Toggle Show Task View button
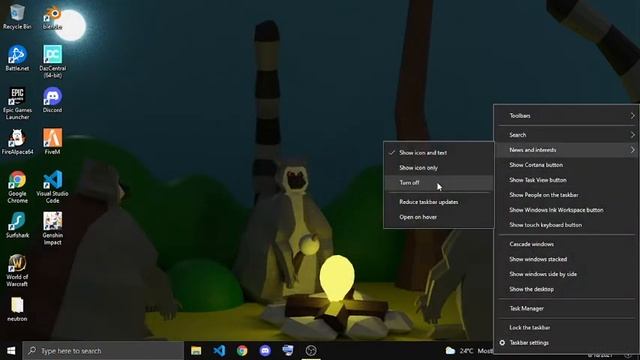The height and width of the screenshot is (360, 640). [x=567, y=180]
